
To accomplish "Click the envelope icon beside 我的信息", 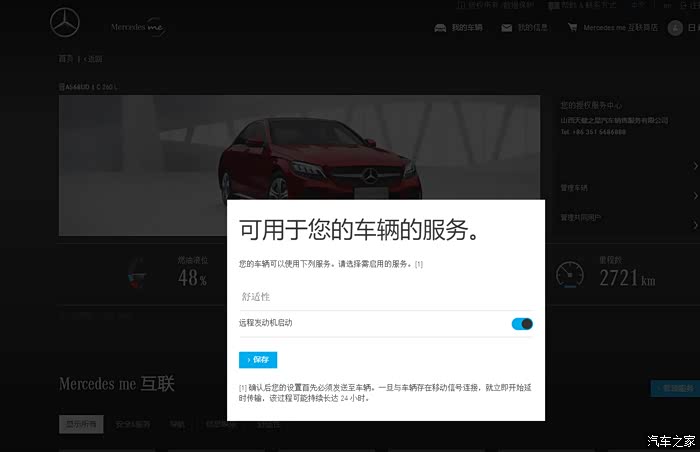I will [506, 28].
